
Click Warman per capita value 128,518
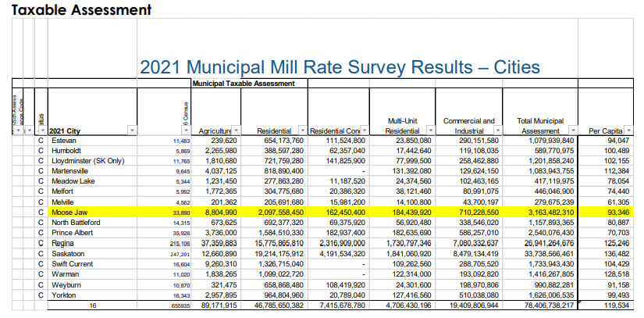pos(617,274)
